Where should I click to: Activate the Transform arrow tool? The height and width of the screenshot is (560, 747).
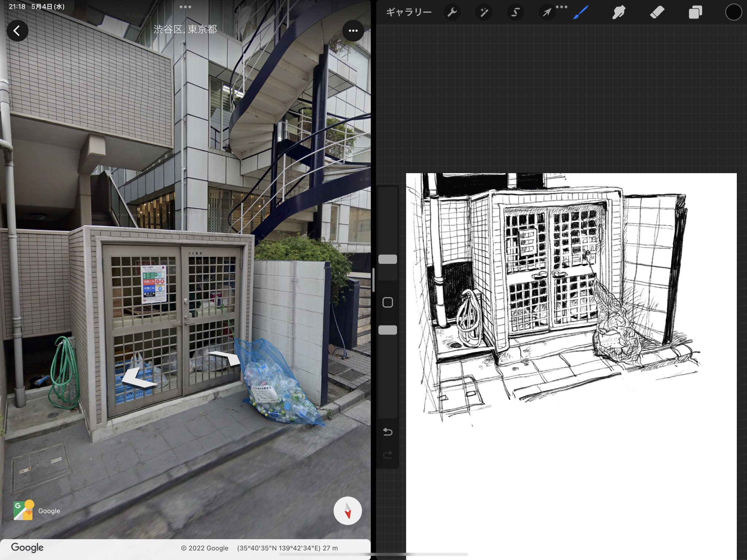coord(547,13)
